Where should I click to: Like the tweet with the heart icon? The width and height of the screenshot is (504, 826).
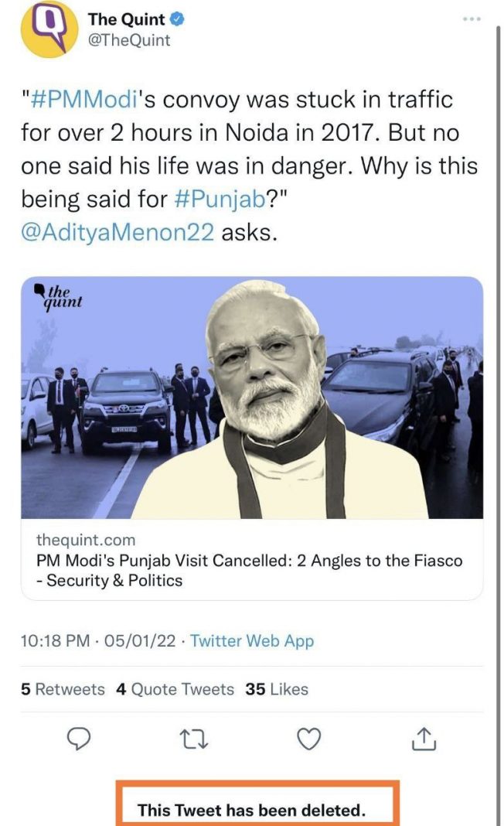tap(309, 739)
